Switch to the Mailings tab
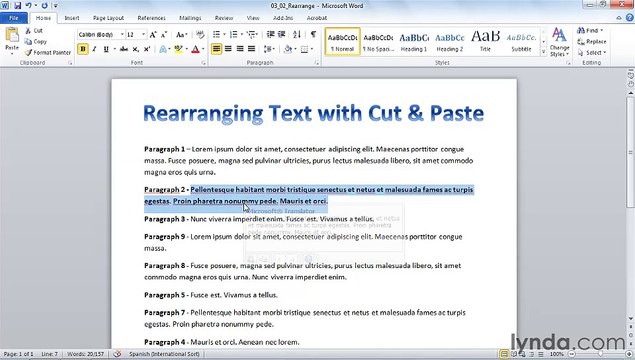The width and height of the screenshot is (635, 360). coord(190,18)
